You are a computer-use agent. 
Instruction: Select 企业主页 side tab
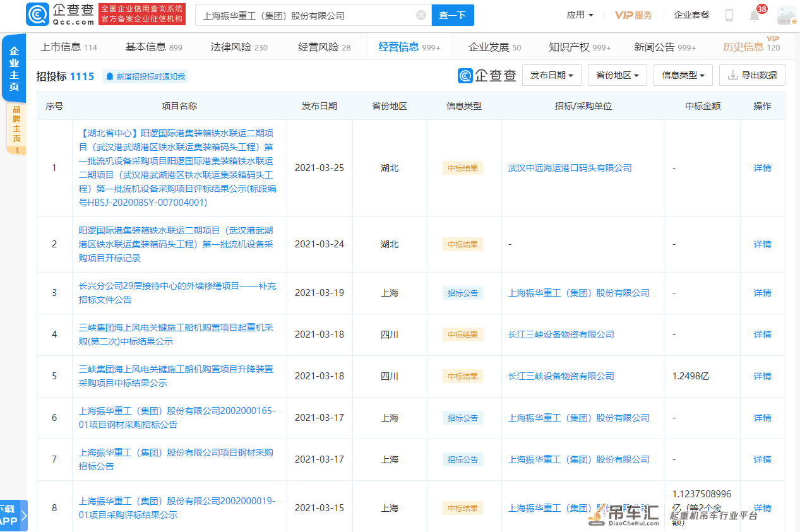tap(14, 69)
